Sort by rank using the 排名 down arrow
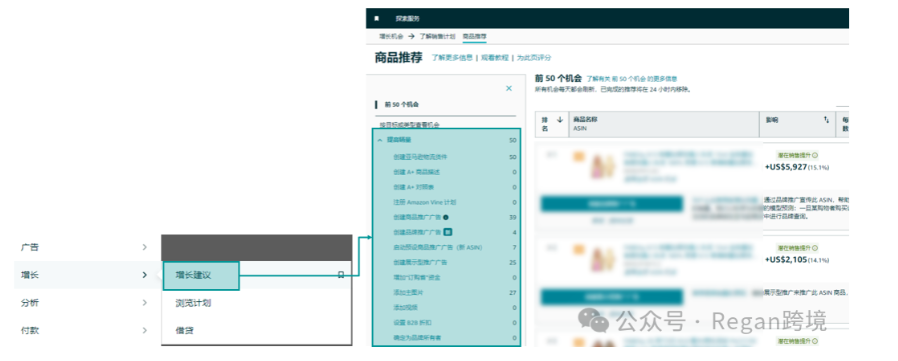The image size is (898, 361). tap(560, 120)
